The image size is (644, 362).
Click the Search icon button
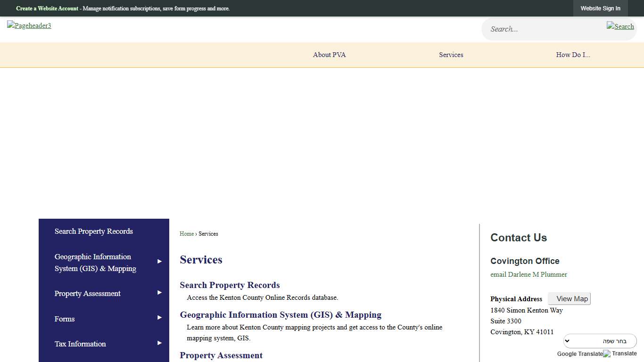620,26
